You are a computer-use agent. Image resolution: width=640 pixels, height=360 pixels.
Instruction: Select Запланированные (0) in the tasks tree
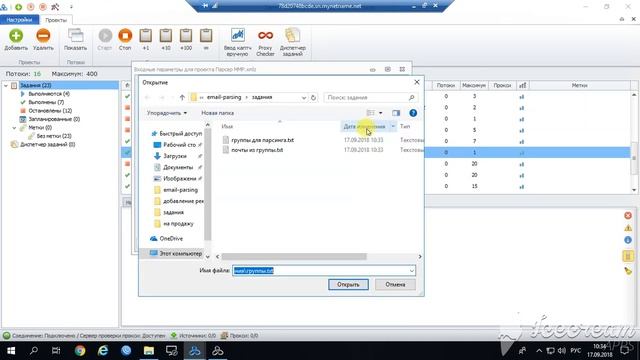54,119
